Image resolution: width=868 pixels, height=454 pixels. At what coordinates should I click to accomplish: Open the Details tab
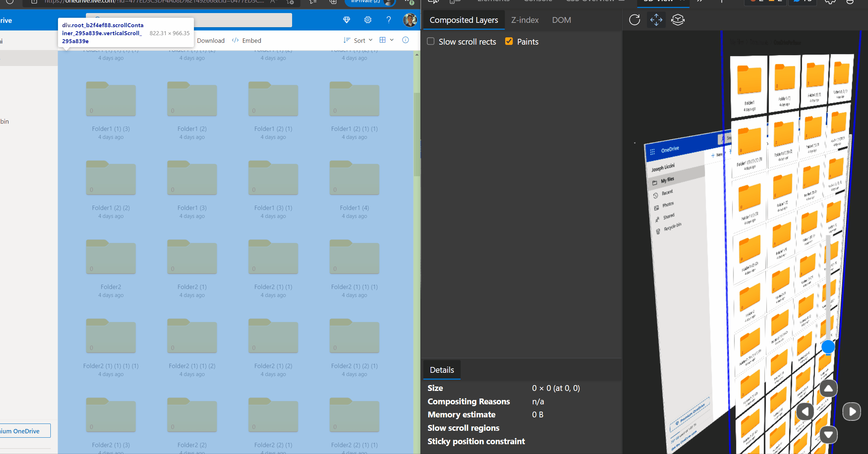tap(442, 370)
